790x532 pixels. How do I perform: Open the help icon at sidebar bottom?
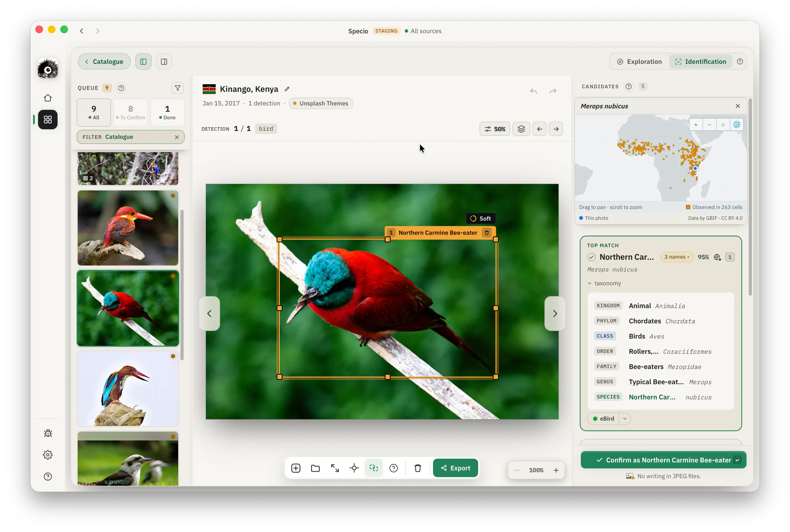coord(48,477)
